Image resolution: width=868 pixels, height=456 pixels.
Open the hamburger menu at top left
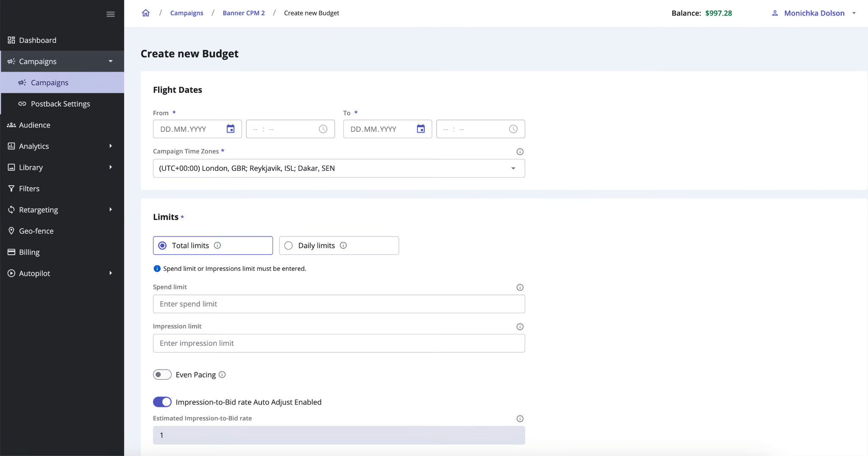point(110,14)
